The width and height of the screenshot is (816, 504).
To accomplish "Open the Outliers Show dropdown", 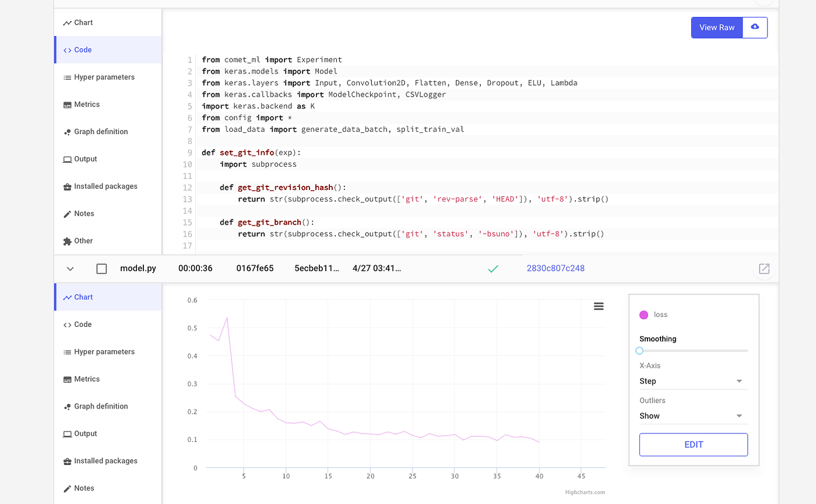I will coord(692,415).
